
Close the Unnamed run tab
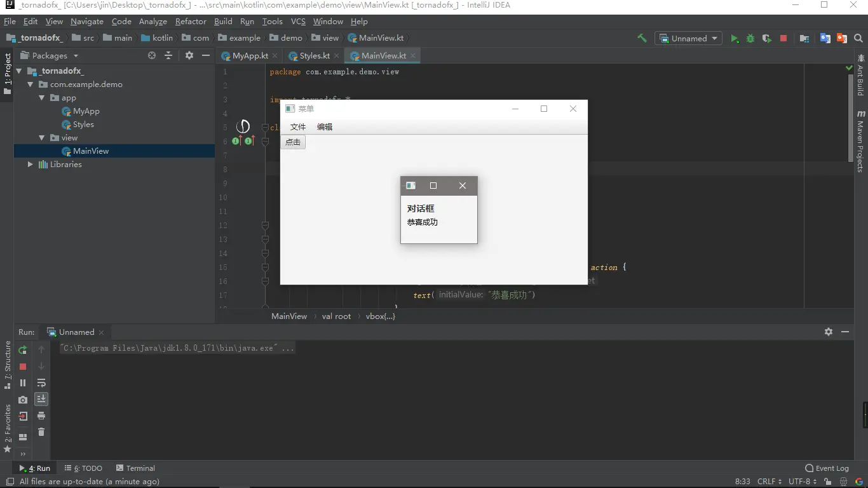click(x=101, y=332)
